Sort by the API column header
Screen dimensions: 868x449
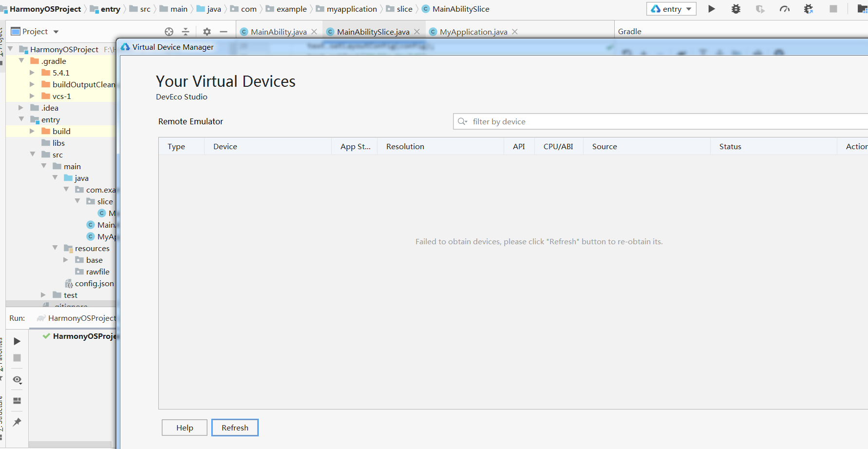[519, 146]
